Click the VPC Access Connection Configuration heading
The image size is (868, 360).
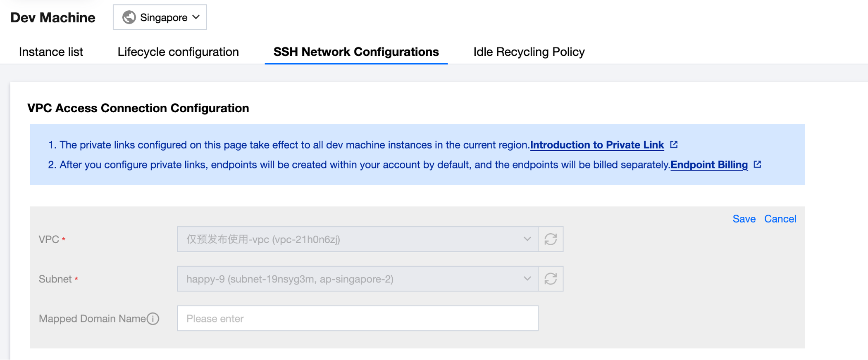(138, 108)
